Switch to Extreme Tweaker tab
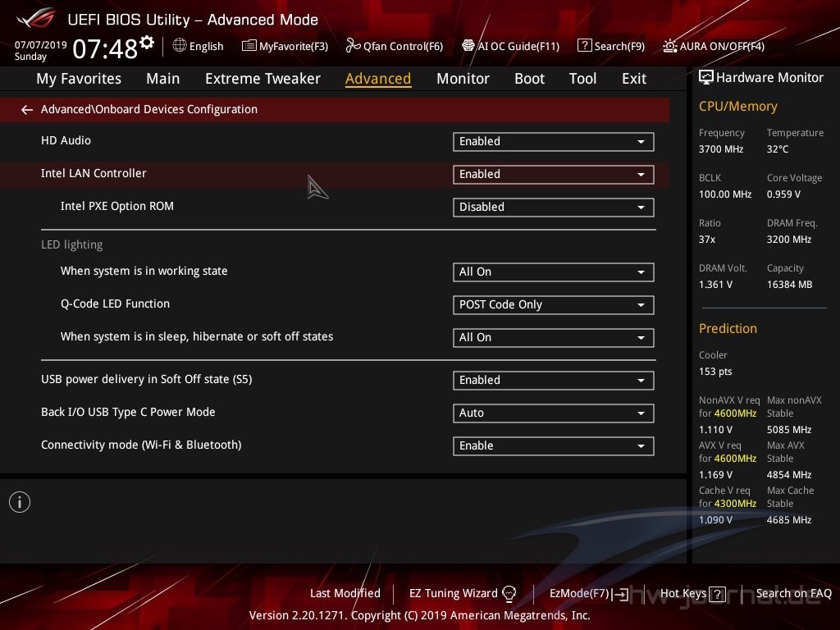Image resolution: width=840 pixels, height=630 pixels. point(262,79)
